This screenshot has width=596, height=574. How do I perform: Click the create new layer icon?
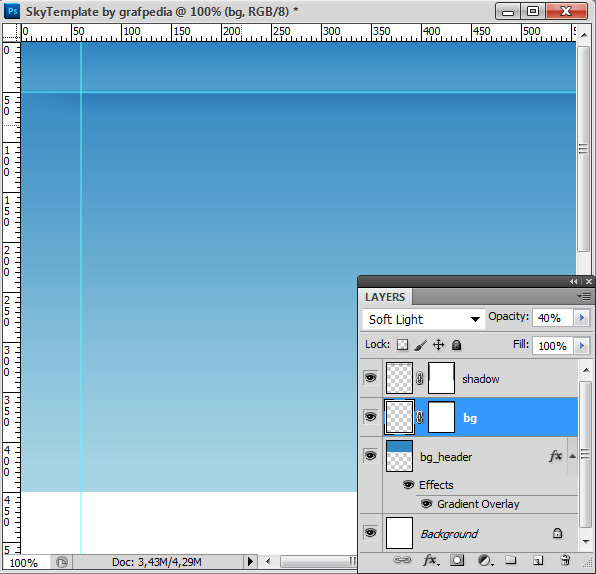(x=537, y=560)
